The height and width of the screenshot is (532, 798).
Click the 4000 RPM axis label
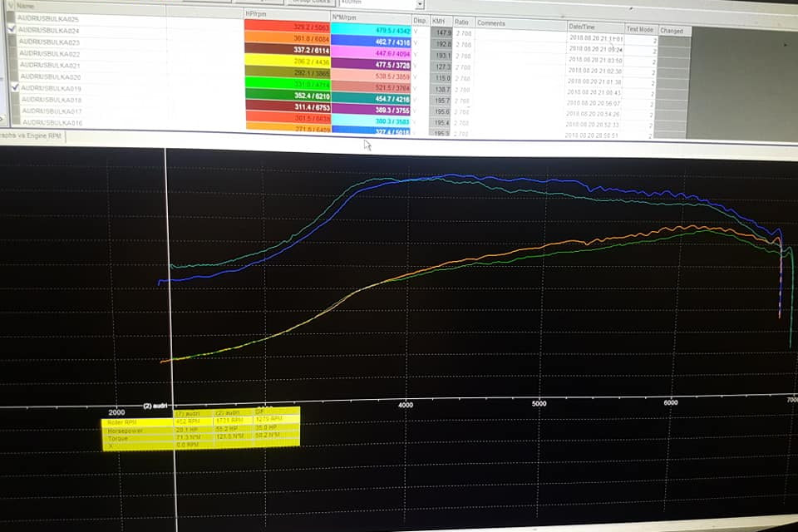[406, 405]
